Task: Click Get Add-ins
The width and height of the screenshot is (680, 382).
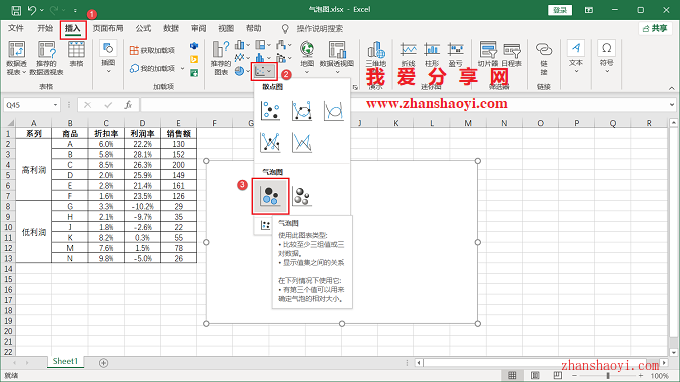Action: tap(153, 50)
